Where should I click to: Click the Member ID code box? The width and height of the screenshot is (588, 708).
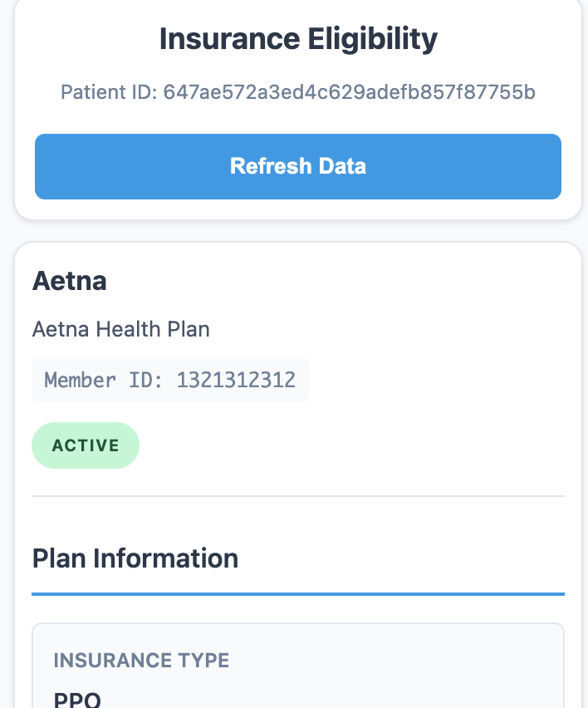tap(169, 380)
